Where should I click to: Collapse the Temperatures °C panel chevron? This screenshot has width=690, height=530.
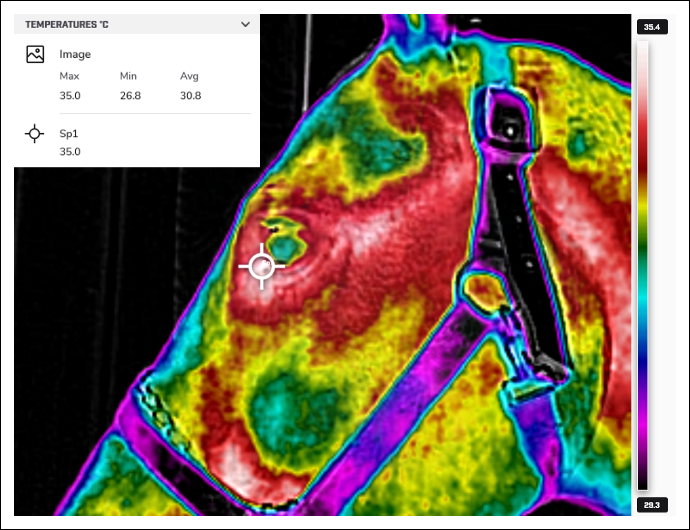[x=246, y=25]
